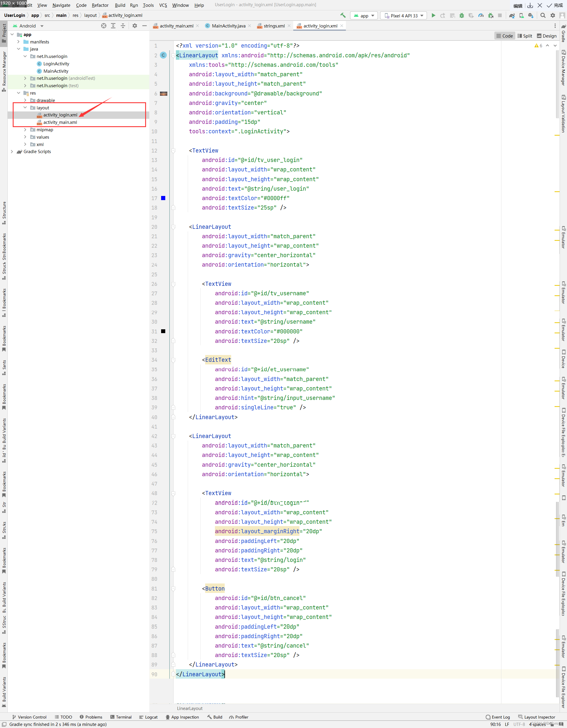Open Search Everywhere magnifier icon
The height and width of the screenshot is (728, 567).
(543, 15)
